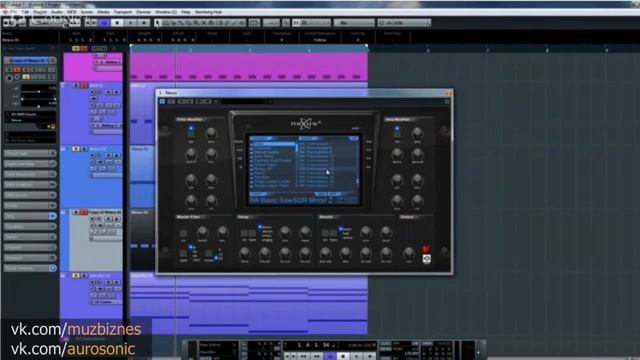Image resolution: width=640 pixels, height=360 pixels.
Task: Click the Delay type button
Action: pos(252,233)
